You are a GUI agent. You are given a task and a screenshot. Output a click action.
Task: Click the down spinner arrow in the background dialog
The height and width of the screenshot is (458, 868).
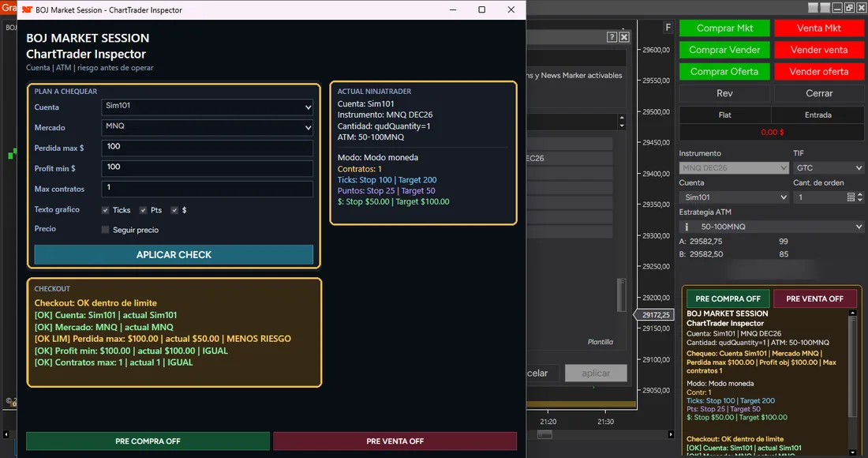(x=622, y=126)
